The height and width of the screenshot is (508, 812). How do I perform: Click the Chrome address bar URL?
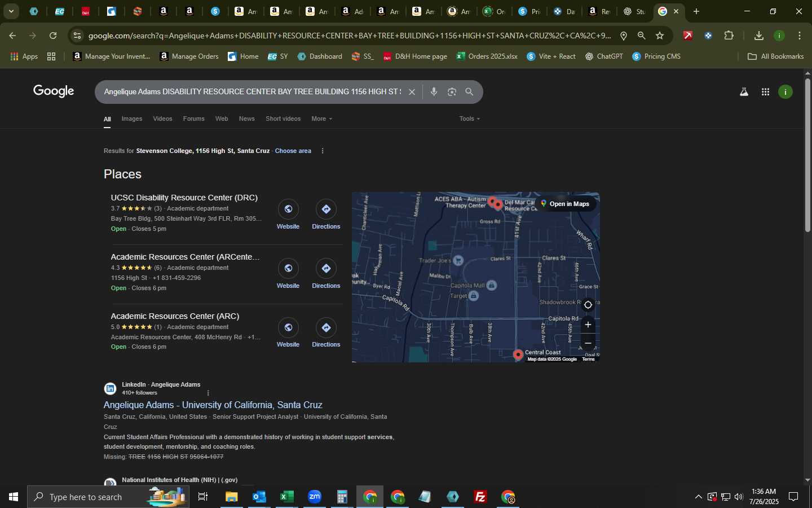pyautogui.click(x=350, y=36)
